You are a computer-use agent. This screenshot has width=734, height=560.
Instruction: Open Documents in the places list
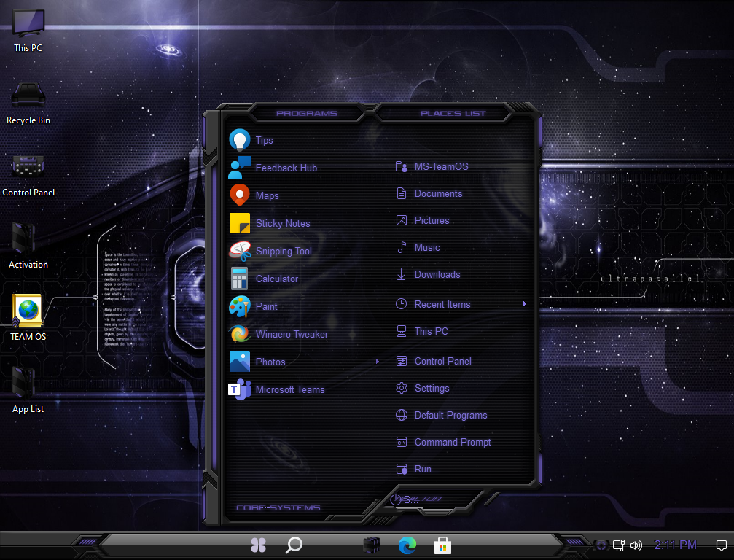pos(437,193)
